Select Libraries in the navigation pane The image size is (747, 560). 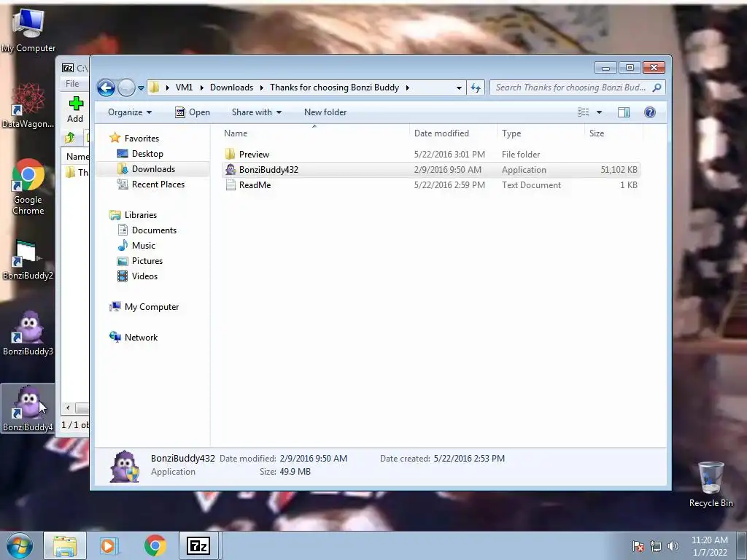(x=141, y=215)
